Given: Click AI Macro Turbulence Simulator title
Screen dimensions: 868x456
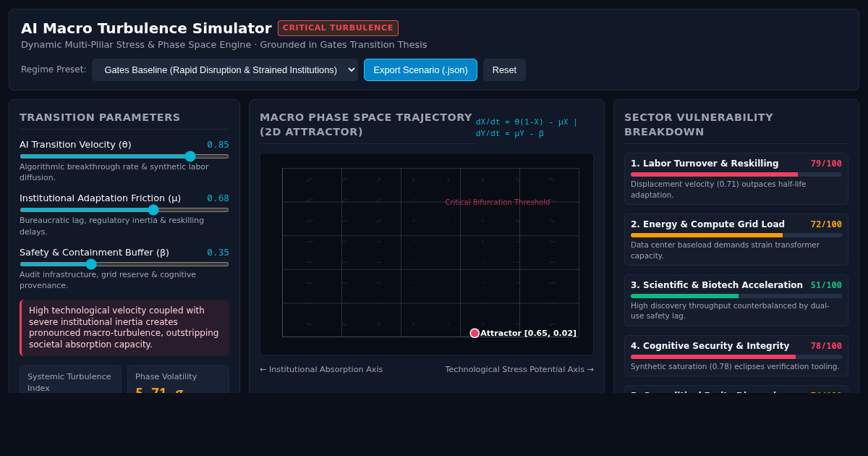Looking at the screenshot, I should click(146, 28).
